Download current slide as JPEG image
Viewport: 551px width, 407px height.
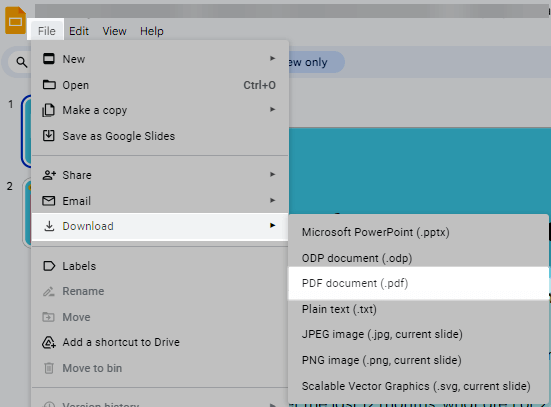pyautogui.click(x=418, y=334)
